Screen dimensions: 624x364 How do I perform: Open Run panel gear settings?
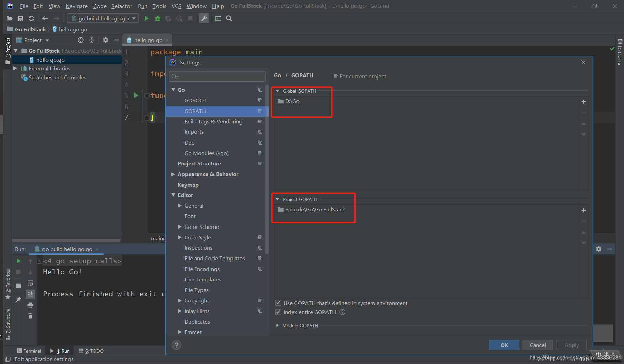[x=599, y=249]
